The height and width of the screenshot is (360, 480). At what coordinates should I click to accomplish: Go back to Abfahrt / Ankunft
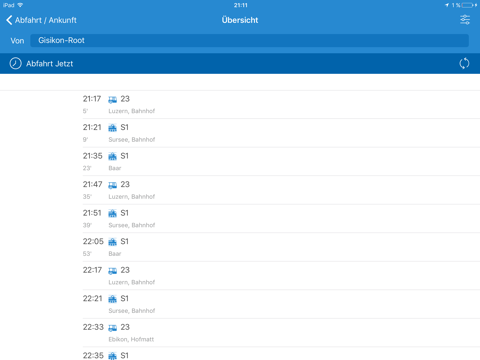(x=41, y=20)
